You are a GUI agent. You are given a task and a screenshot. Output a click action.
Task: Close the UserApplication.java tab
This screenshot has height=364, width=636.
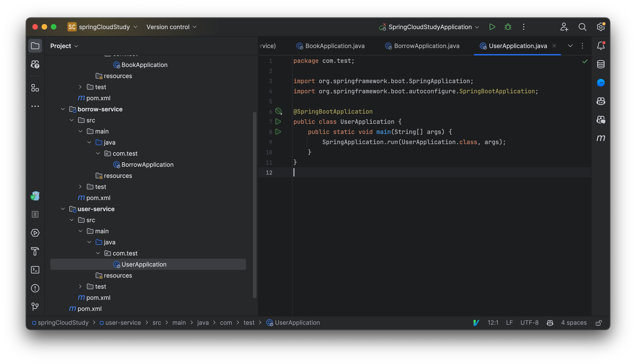click(554, 46)
